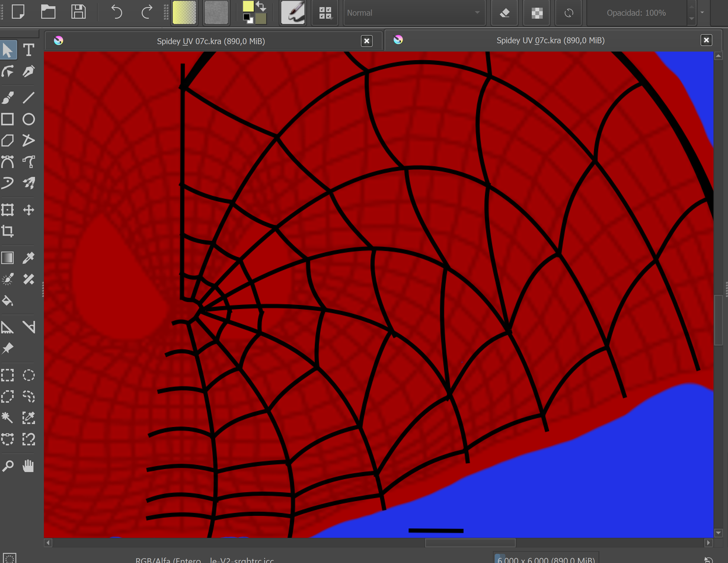Select the Ellipse shape tool
Screen dimensions: 728x563
pyautogui.click(x=29, y=119)
